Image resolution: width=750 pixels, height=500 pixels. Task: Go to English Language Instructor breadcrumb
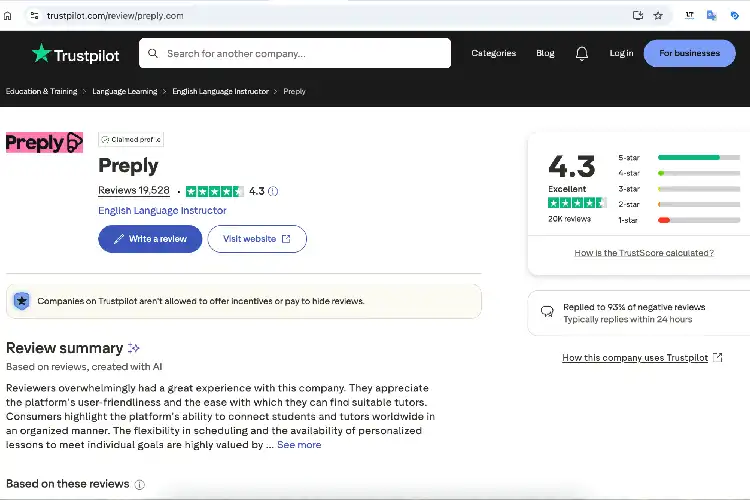pos(221,91)
